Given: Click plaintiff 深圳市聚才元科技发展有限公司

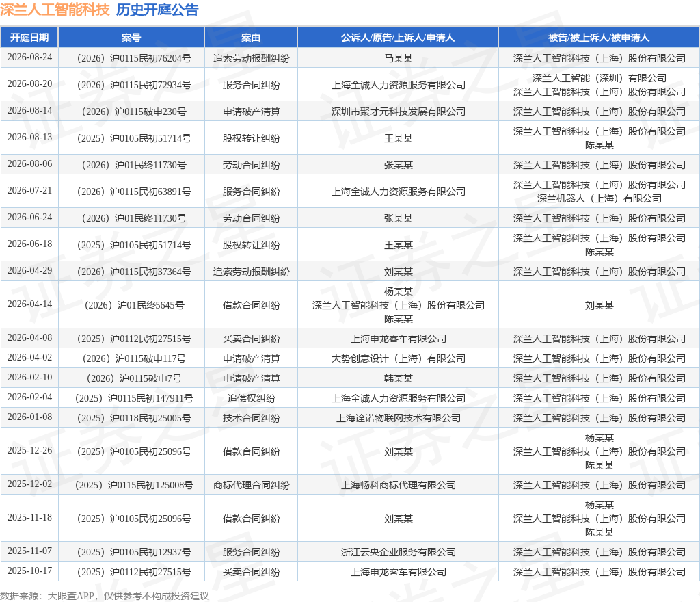Looking at the screenshot, I should coord(399,112).
